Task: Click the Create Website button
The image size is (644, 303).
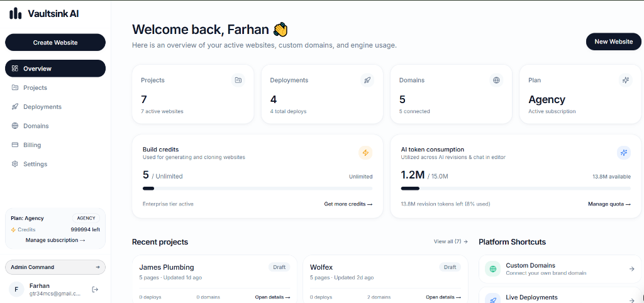Action: click(x=55, y=42)
